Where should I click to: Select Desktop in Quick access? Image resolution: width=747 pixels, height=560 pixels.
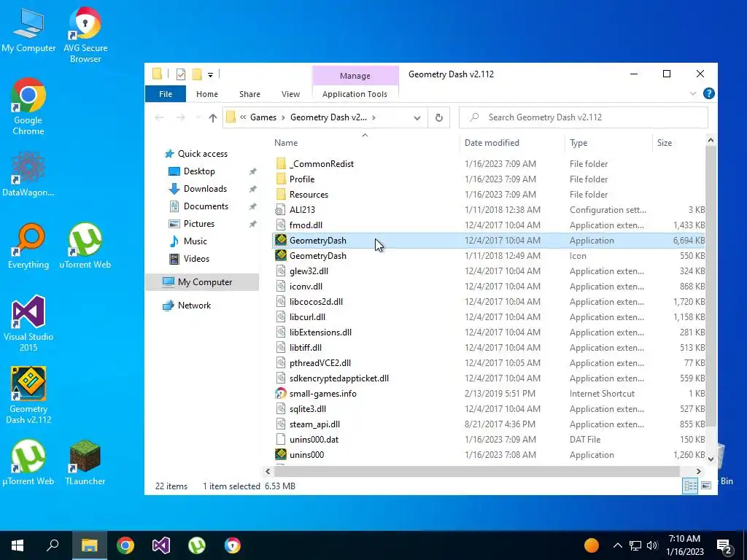pyautogui.click(x=199, y=171)
